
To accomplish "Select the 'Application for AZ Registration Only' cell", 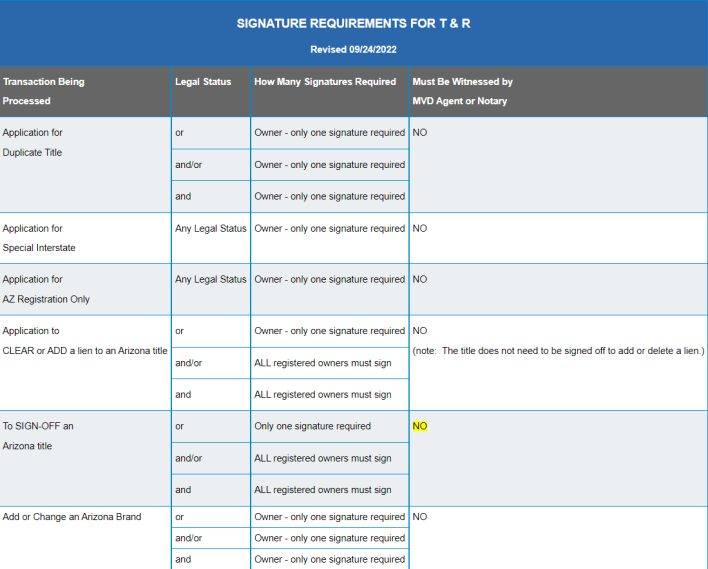I will pos(85,289).
